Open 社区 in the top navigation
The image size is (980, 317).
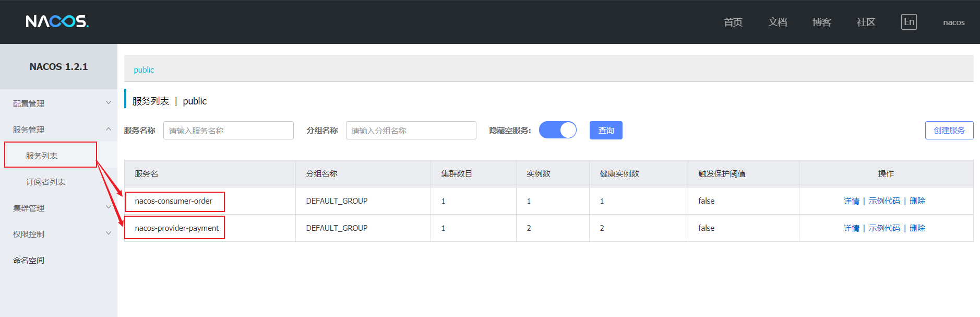866,22
